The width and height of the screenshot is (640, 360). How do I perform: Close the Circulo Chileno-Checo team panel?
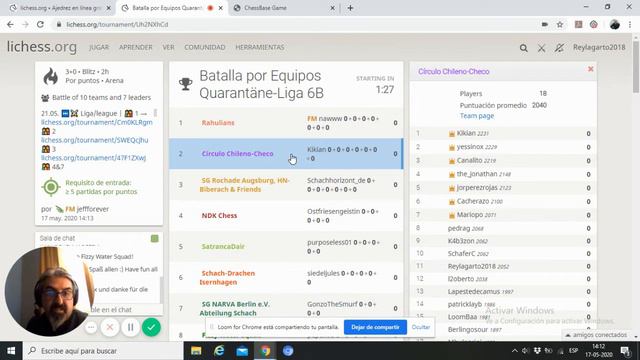[x=590, y=69]
